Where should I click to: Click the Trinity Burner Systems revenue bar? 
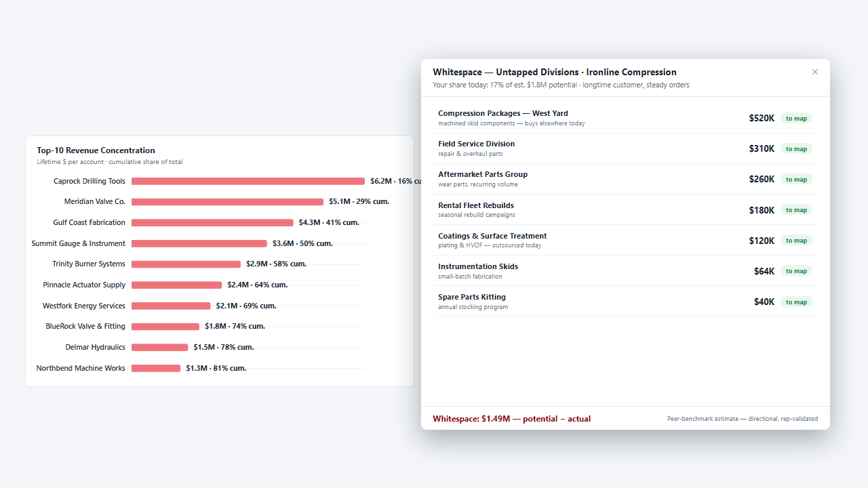point(186,264)
